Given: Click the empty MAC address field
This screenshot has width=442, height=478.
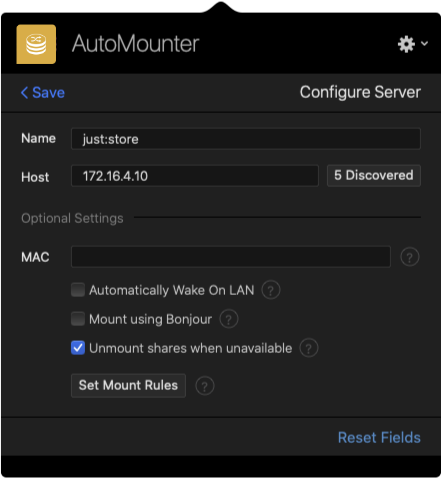Looking at the screenshot, I should [231, 257].
